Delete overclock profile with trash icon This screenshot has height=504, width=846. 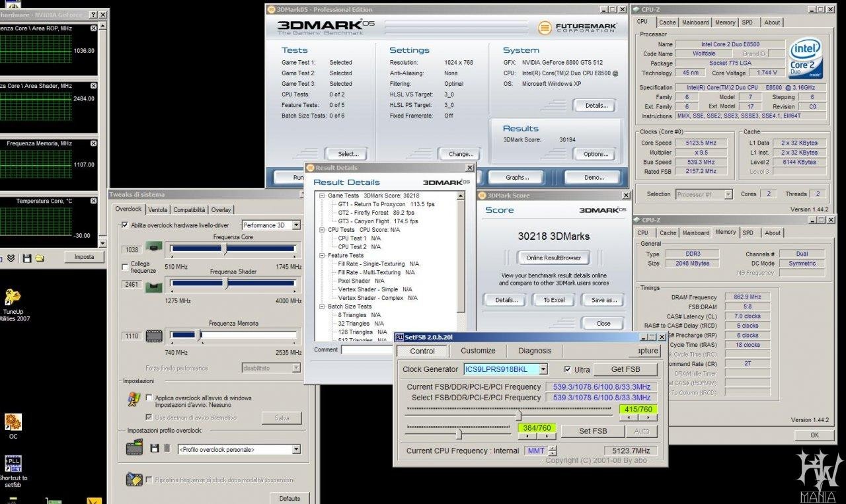(167, 449)
